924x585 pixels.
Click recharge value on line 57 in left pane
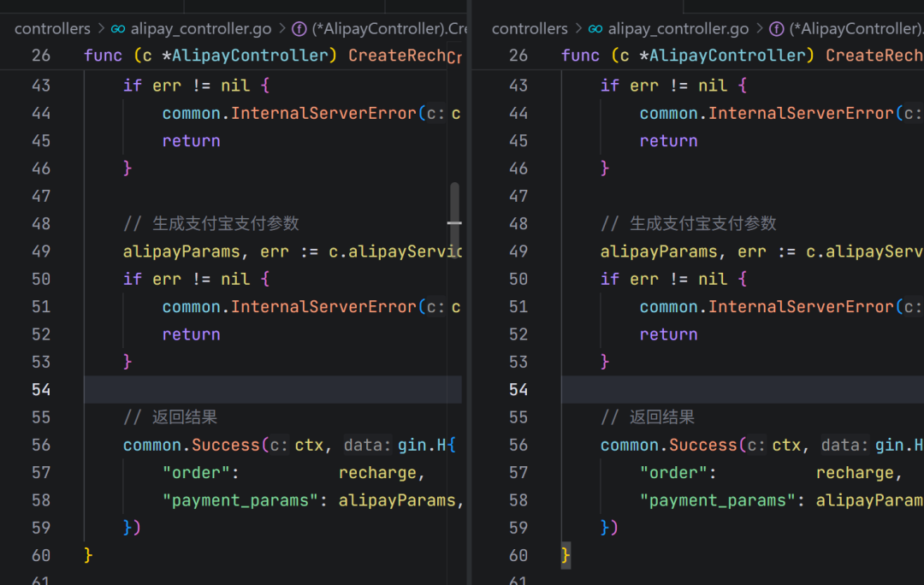tap(378, 473)
